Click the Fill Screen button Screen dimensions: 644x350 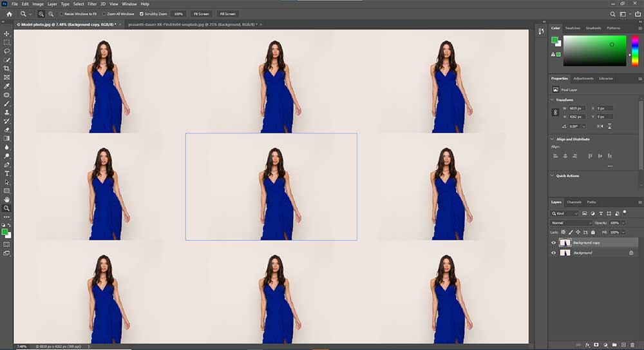click(227, 14)
